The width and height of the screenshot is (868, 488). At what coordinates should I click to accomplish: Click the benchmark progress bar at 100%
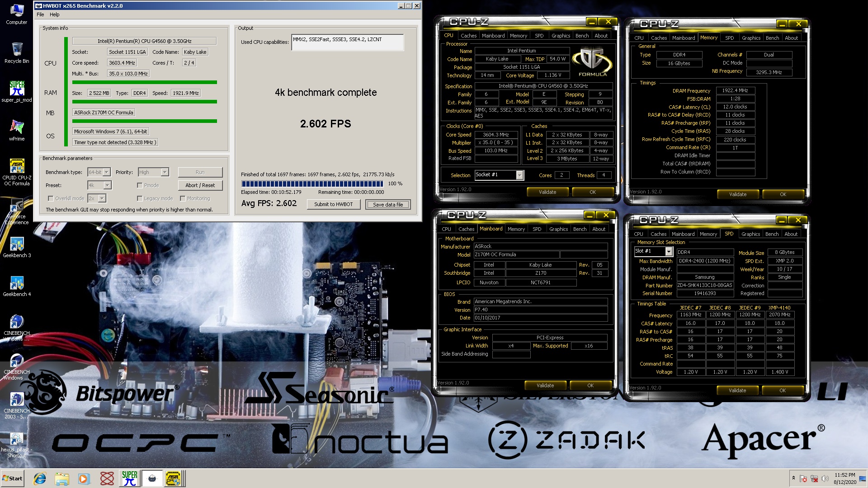312,183
